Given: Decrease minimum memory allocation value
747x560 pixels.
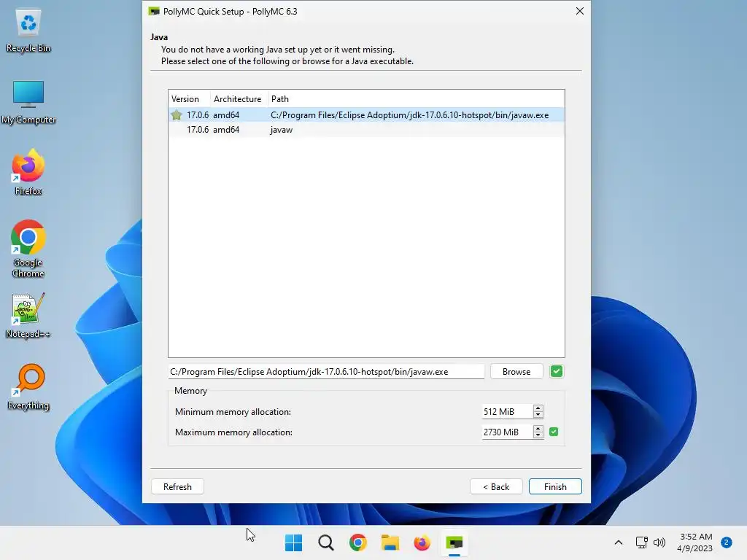Looking at the screenshot, I should pos(538,415).
